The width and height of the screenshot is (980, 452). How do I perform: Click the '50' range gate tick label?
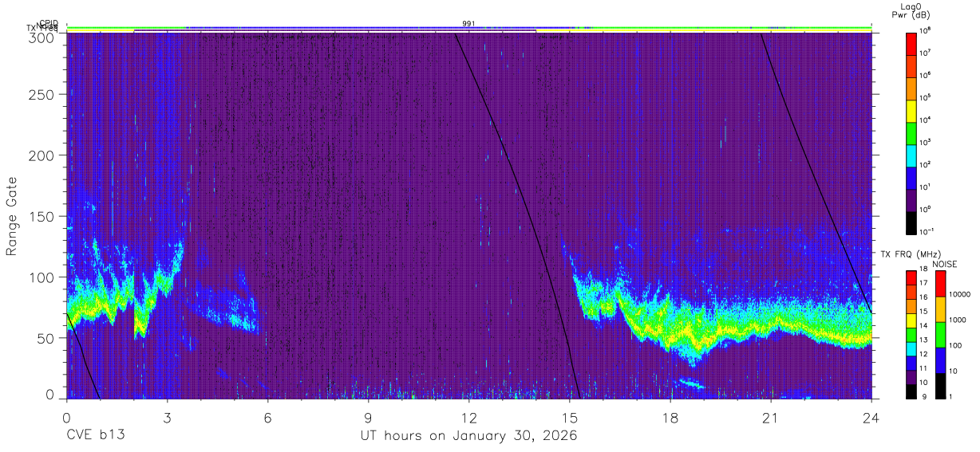[x=45, y=337]
